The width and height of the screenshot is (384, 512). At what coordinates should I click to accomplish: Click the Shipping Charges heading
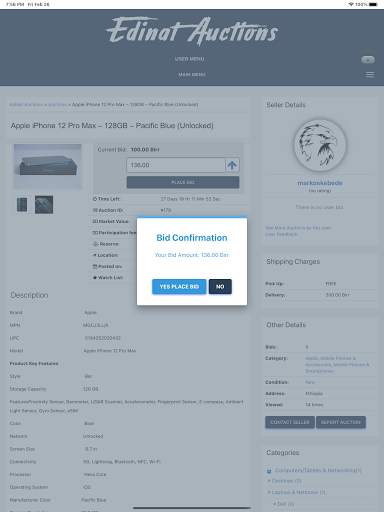pyautogui.click(x=293, y=261)
